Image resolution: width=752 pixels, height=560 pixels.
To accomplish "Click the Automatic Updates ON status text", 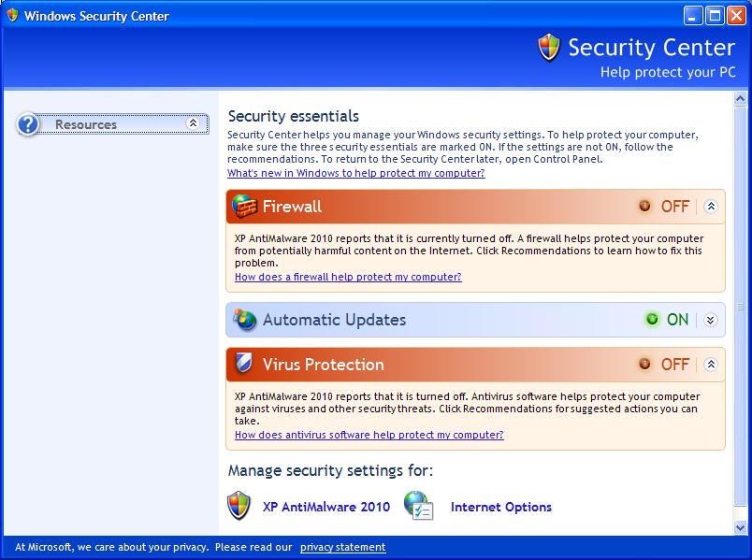I will click(677, 320).
